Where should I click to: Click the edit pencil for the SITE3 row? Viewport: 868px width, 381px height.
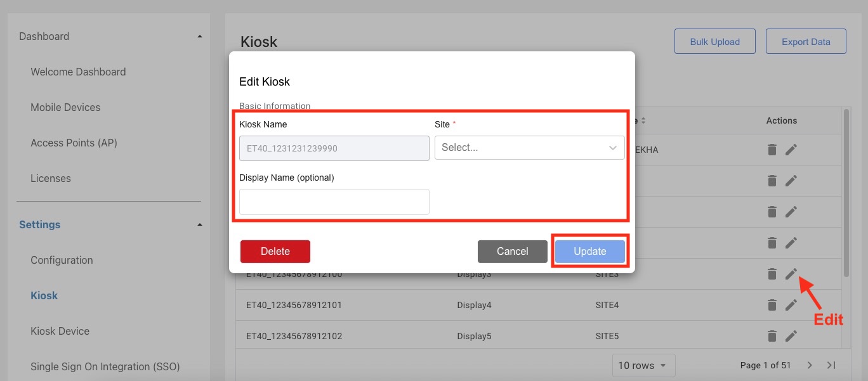pyautogui.click(x=791, y=274)
